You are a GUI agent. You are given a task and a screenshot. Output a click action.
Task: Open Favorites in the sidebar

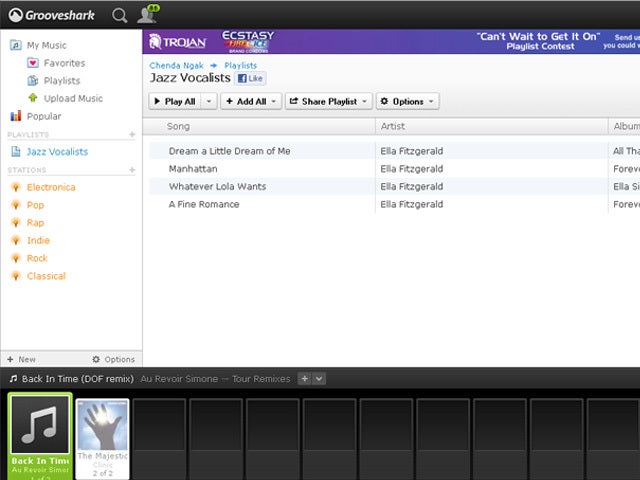[x=64, y=63]
